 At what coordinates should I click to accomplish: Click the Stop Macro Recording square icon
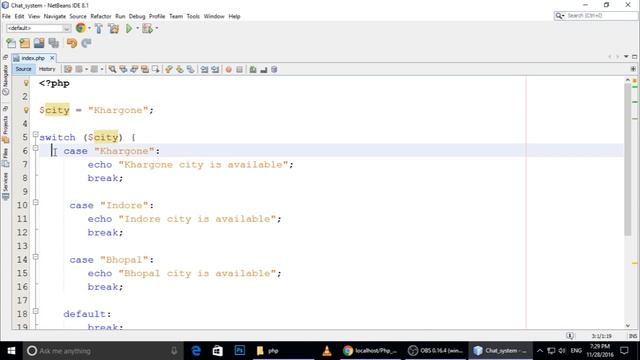pos(240,69)
